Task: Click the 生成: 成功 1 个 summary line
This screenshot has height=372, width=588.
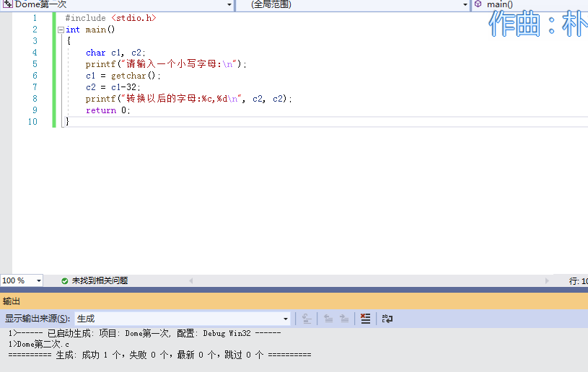Action: click(159, 355)
